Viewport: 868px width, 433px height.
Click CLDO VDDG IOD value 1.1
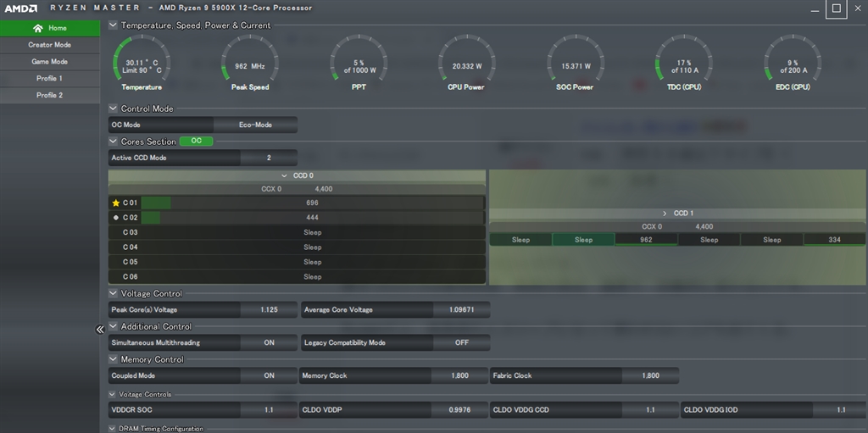click(841, 410)
